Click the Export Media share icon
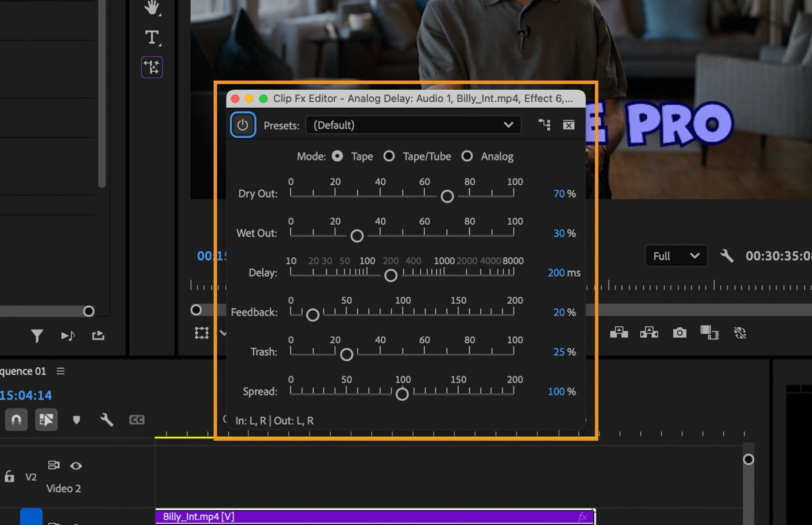Screen dimensions: 812x525 98,335
